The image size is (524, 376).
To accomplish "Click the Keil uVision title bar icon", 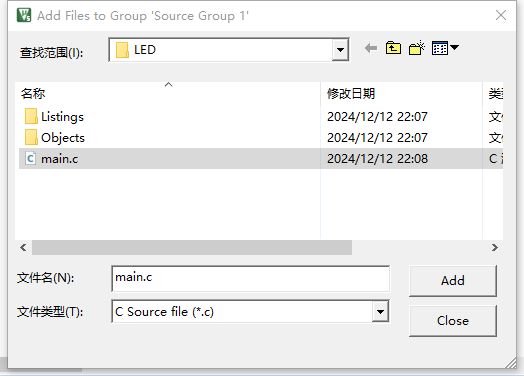I will click(24, 15).
